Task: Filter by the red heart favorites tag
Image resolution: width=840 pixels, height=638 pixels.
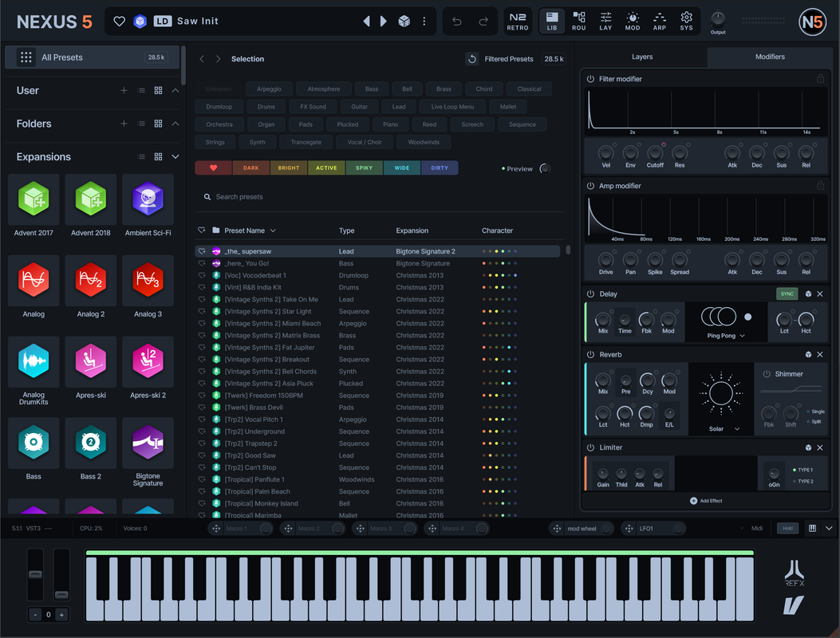Action: (213, 168)
